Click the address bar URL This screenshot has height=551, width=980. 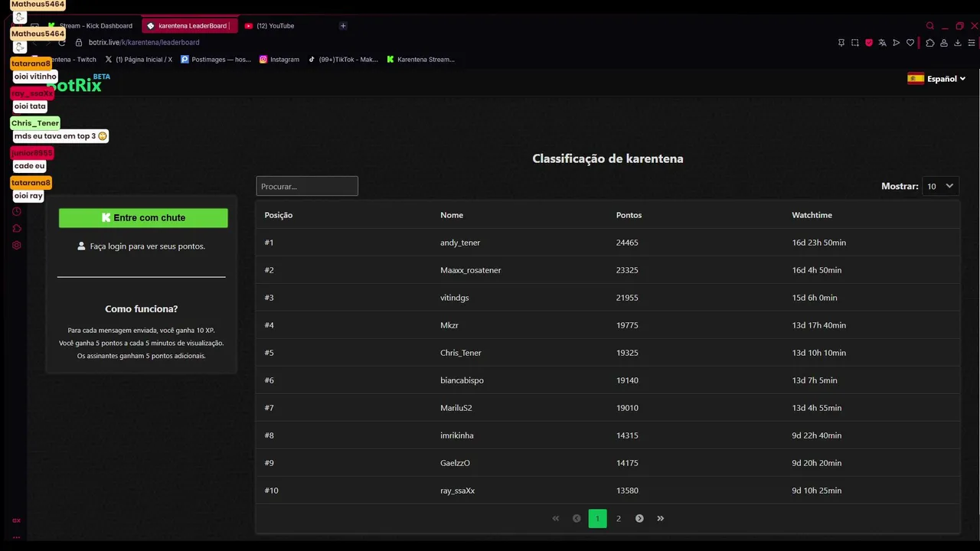pos(144,43)
